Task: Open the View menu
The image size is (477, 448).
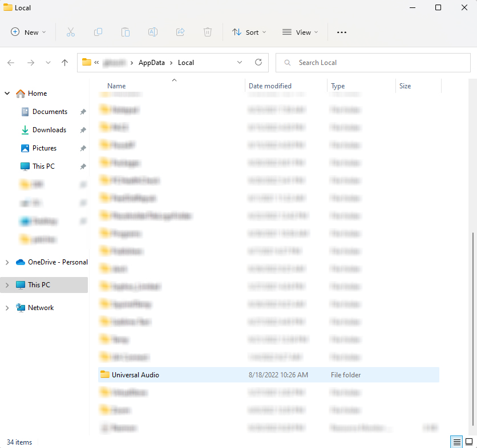Action: 300,32
